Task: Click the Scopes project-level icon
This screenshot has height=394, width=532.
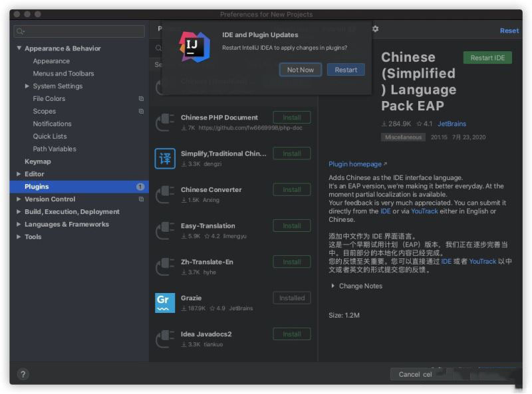Action: coord(141,111)
